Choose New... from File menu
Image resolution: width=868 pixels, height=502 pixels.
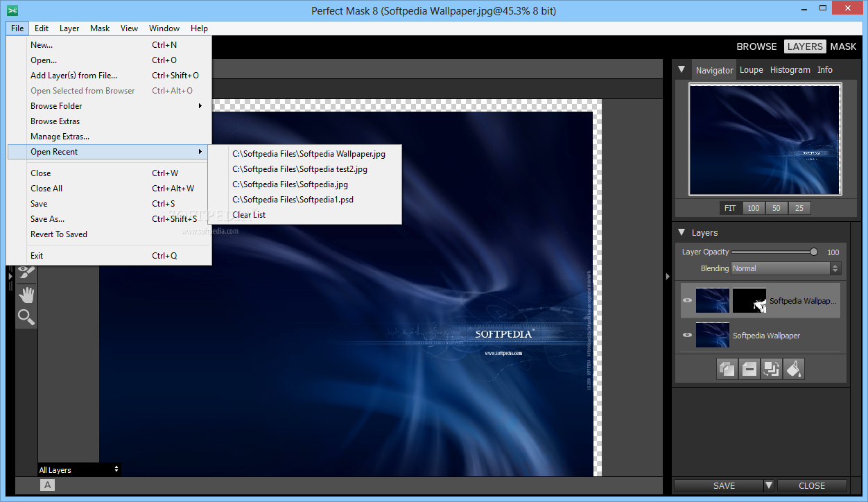[x=108, y=45]
